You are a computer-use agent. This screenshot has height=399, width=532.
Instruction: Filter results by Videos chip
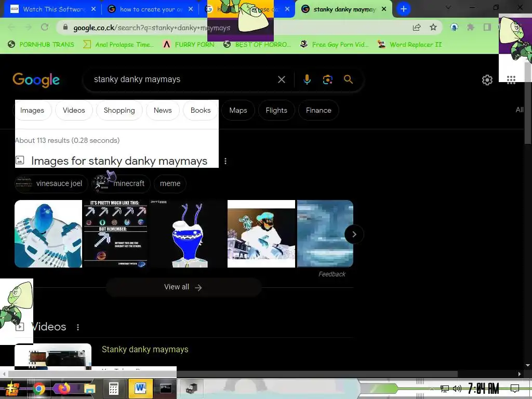74,110
